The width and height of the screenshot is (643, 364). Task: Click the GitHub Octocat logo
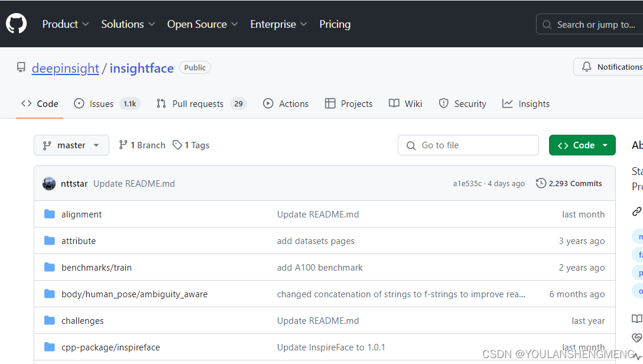pos(17,24)
